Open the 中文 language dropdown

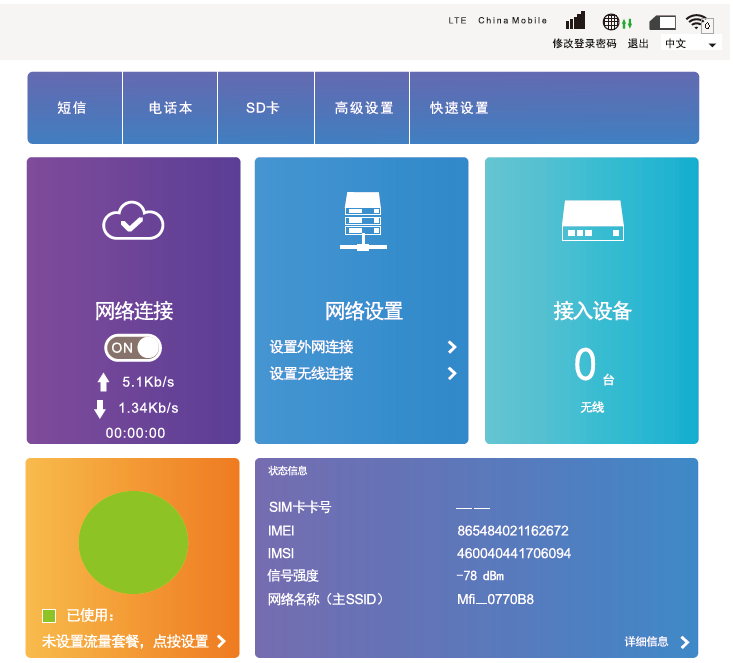tap(691, 44)
